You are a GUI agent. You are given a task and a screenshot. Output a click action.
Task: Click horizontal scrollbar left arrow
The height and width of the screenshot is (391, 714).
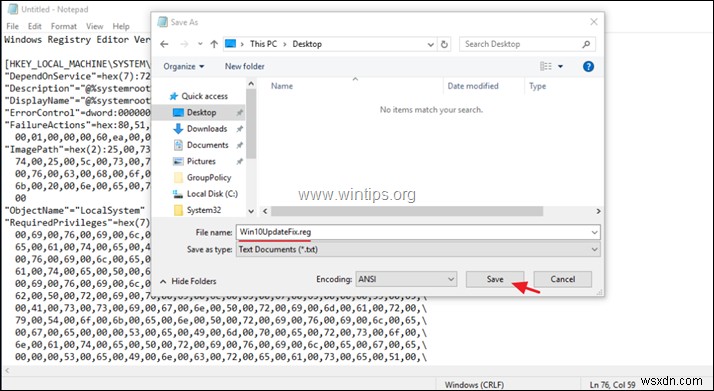265,211
